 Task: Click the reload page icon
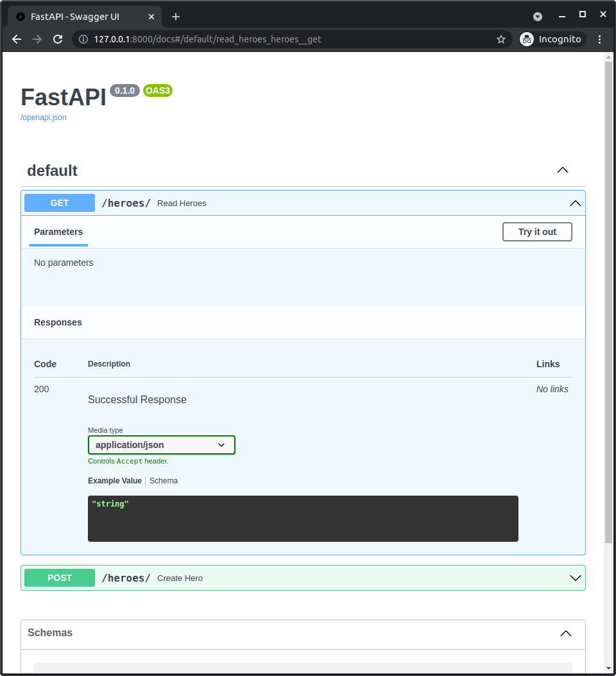pyautogui.click(x=58, y=39)
